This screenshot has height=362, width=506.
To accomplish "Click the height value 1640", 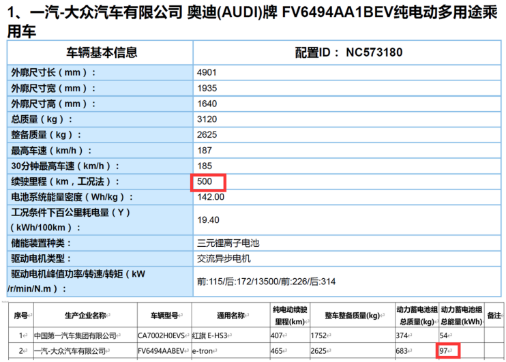I will click(207, 104).
